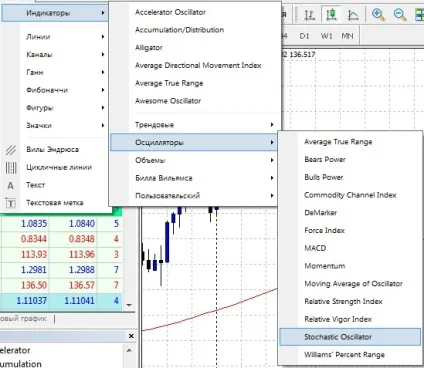The image size is (424, 368).
Task: Open the Значки submenu
Action: (64, 125)
